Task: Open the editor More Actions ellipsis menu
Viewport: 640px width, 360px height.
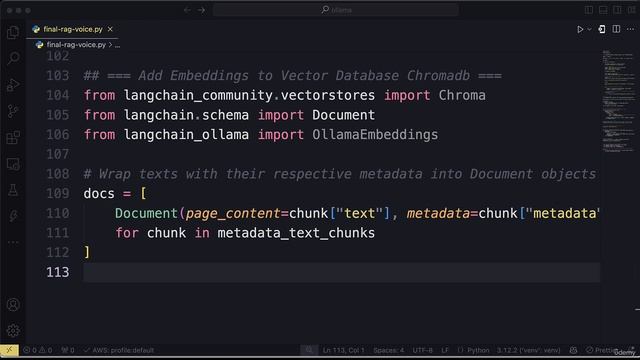Action: [631, 29]
